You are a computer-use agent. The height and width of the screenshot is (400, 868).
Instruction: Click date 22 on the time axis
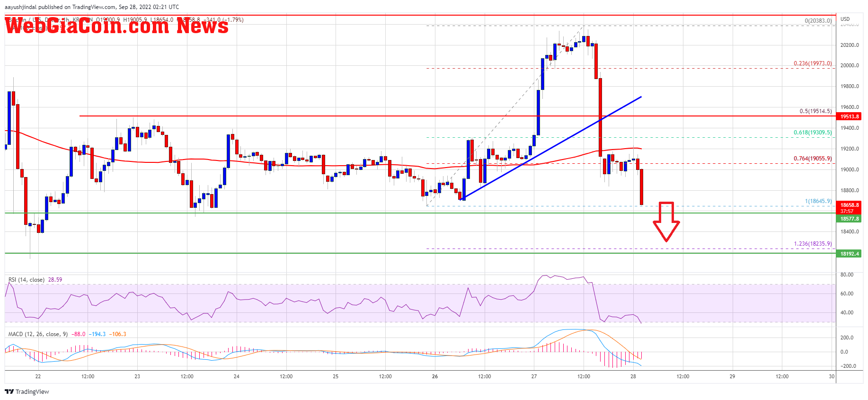click(x=38, y=376)
